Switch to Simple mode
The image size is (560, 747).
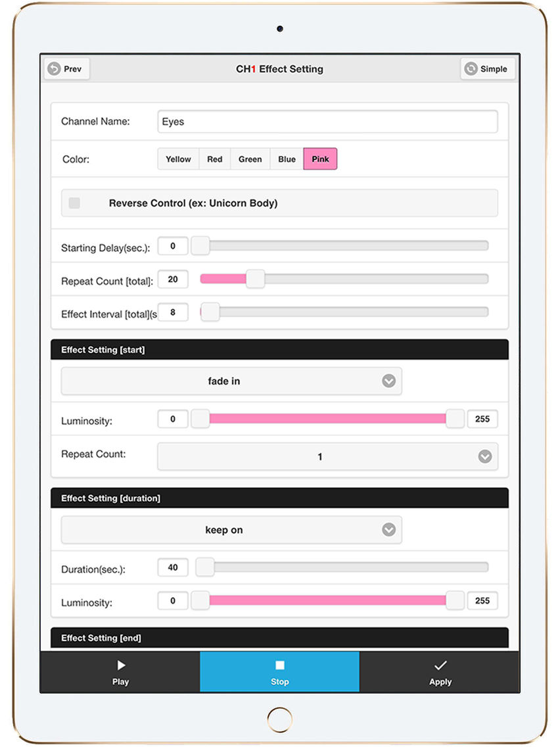pos(487,69)
